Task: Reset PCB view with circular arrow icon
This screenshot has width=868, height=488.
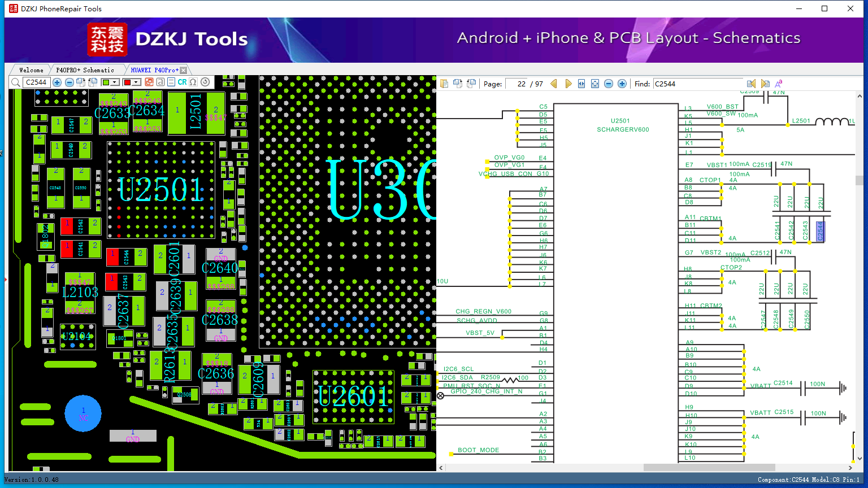Action: 205,82
